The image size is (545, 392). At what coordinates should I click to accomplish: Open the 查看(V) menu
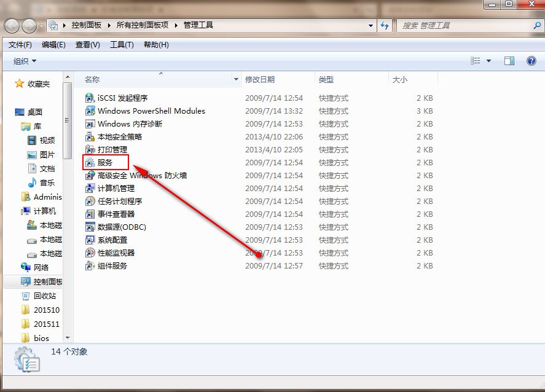click(88, 44)
